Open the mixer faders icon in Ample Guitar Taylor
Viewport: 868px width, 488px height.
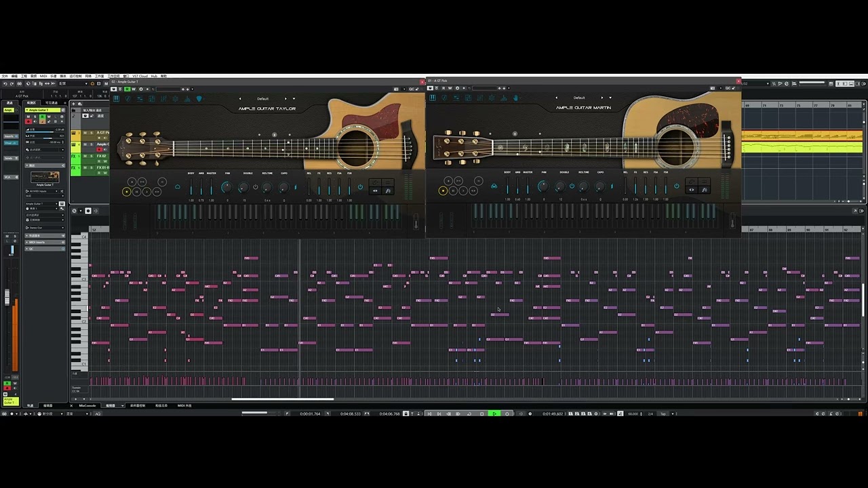point(163,99)
